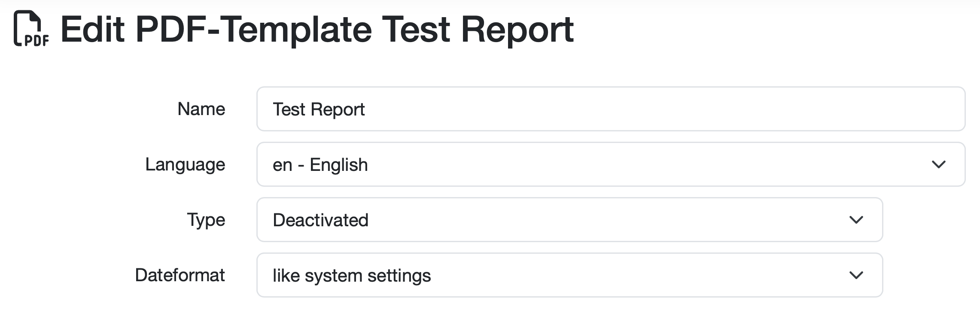Screen dimensions: 980x310
Task: Click the chevron arrow of the Type dropdown
Action: click(856, 220)
